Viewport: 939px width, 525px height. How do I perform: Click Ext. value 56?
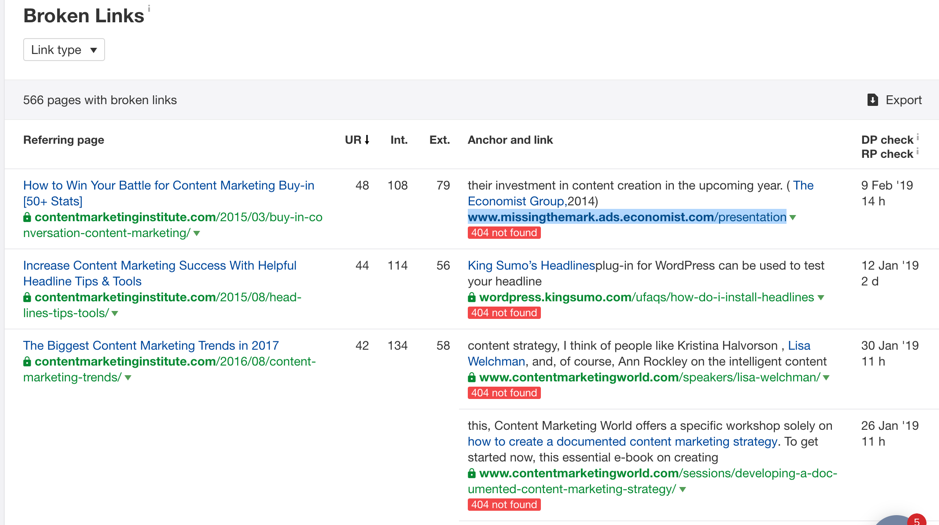(x=443, y=266)
